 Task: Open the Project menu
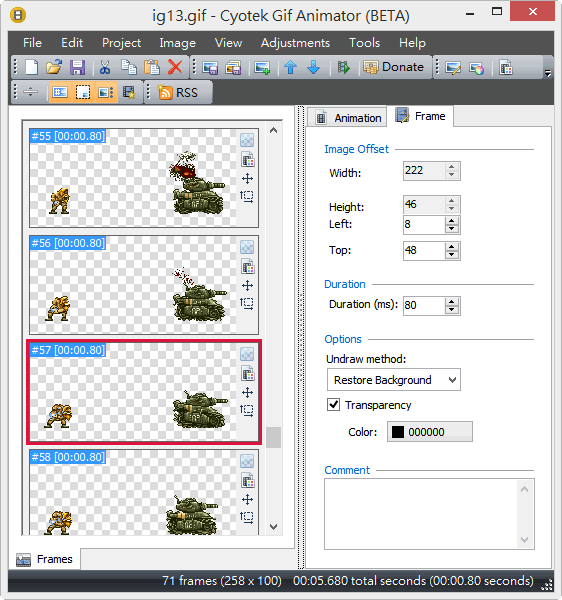tap(121, 43)
